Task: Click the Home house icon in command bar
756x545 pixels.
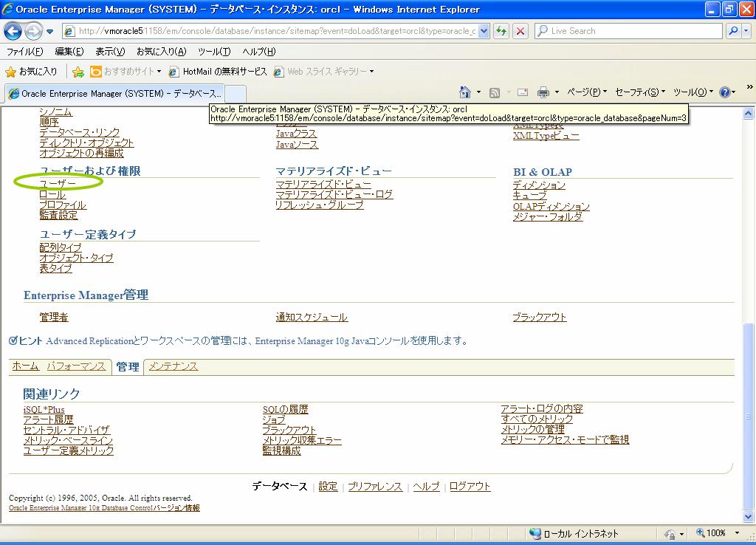Action: pyautogui.click(x=465, y=92)
